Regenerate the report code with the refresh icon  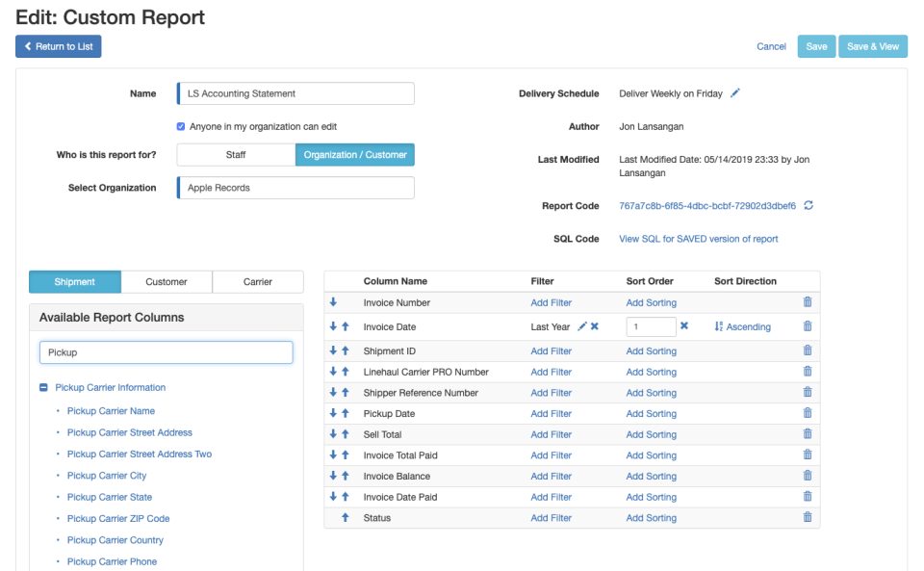coord(808,205)
